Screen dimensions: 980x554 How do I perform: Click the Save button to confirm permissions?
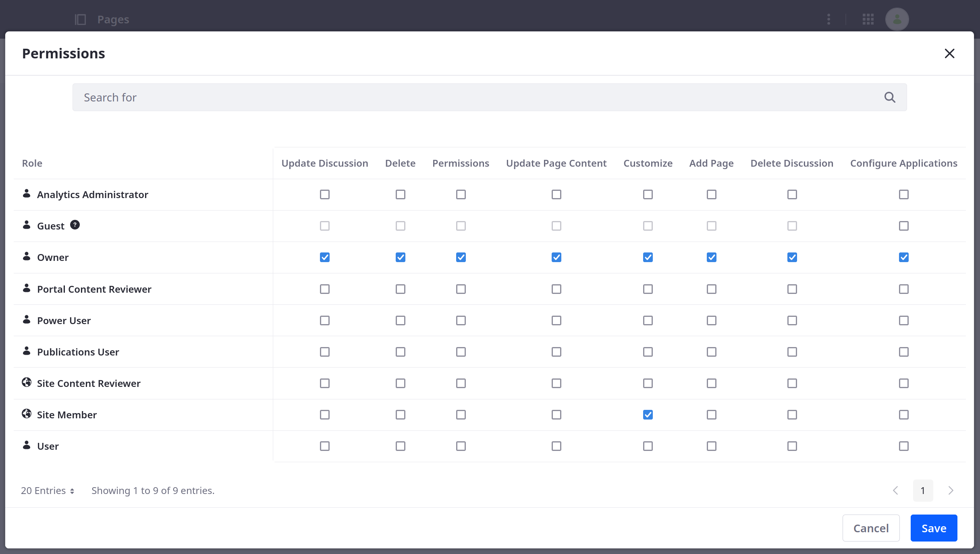[934, 528]
